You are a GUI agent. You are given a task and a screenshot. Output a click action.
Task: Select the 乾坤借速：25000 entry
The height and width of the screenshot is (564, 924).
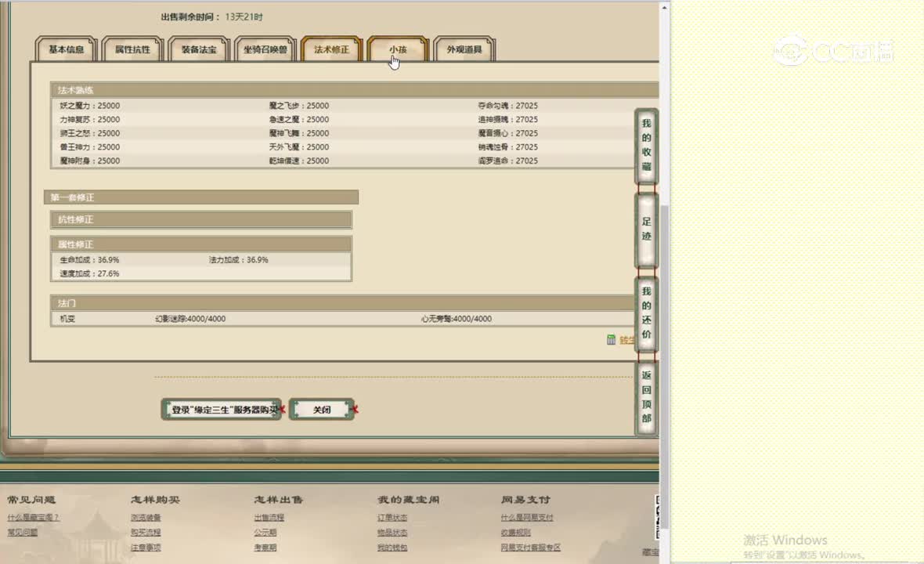[x=299, y=161]
